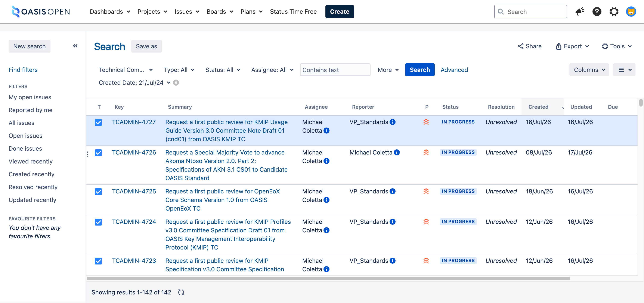Viewport: 644px width, 303px height.
Task: Click the assignee info icon in TCADMIN-4723 row
Action: (326, 269)
